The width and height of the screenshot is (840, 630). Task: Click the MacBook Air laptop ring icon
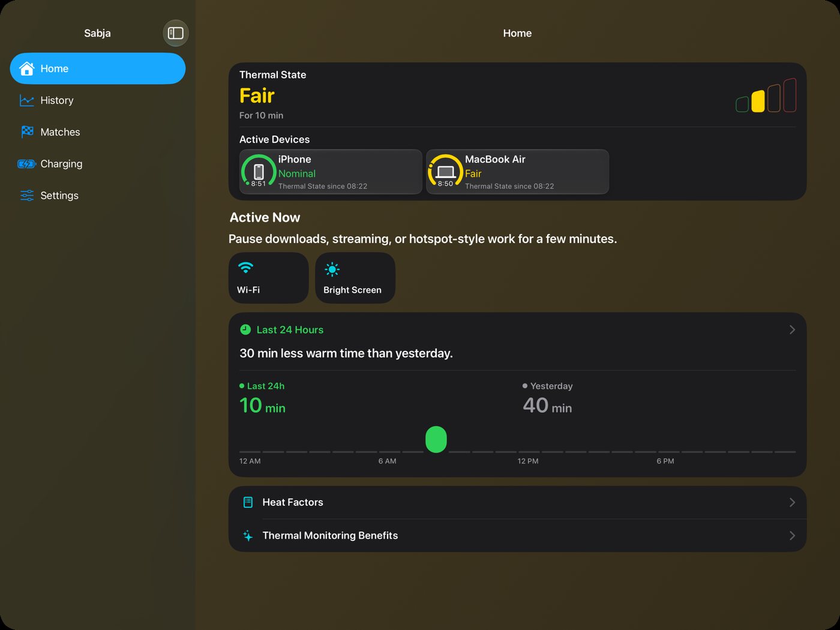445,172
